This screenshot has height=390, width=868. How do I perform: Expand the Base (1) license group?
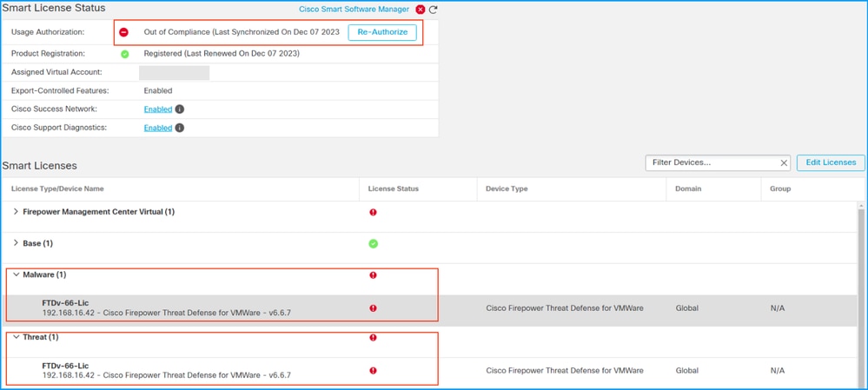[16, 243]
